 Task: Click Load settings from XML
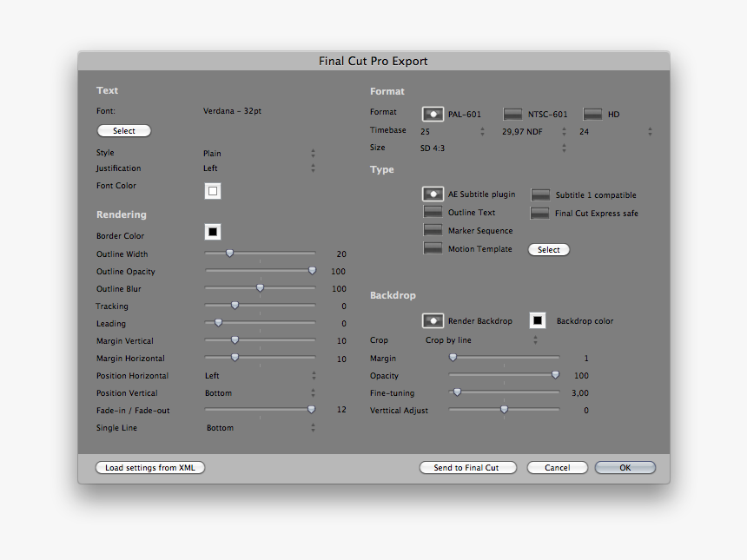[x=150, y=468]
